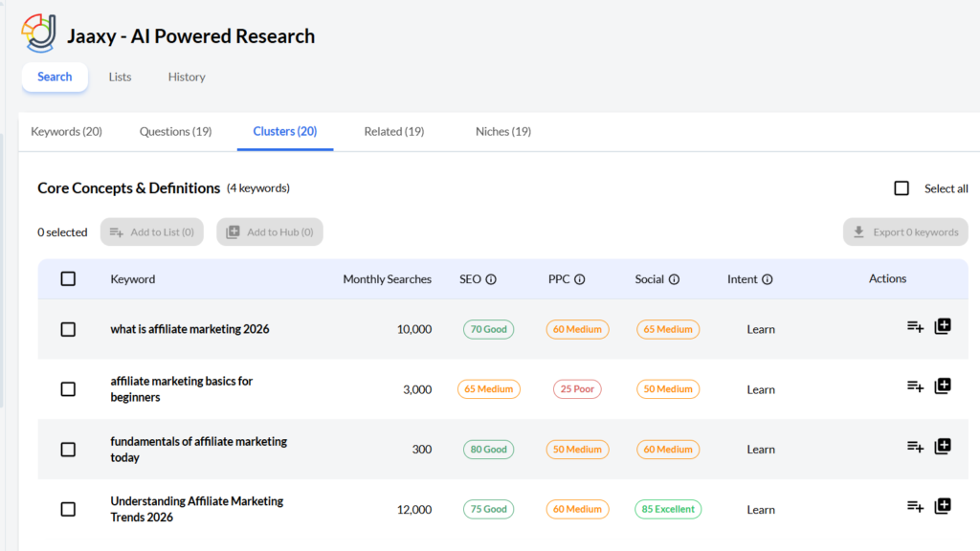The image size is (980, 551).
Task: Show the Intent column info tooltip
Action: pos(768,280)
